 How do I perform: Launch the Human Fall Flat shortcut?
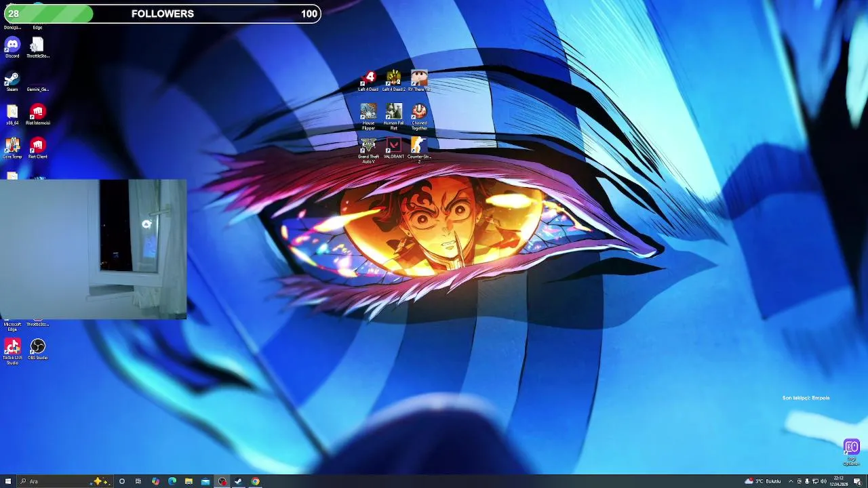click(x=394, y=117)
